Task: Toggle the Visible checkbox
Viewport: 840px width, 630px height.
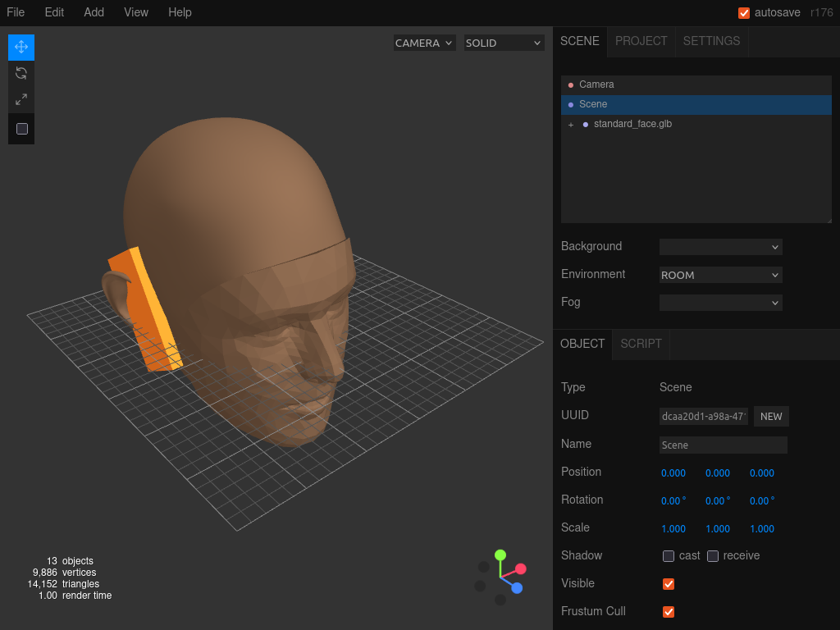Action: click(x=668, y=584)
